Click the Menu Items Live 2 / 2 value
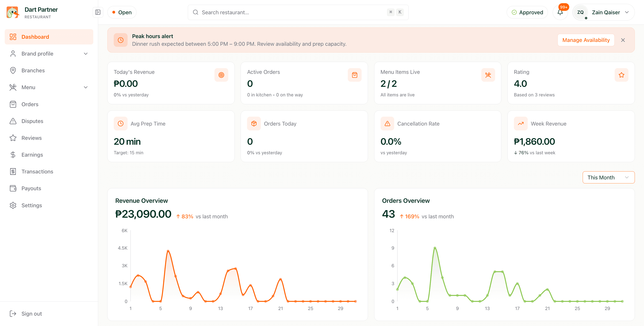The height and width of the screenshot is (326, 644). 388,84
